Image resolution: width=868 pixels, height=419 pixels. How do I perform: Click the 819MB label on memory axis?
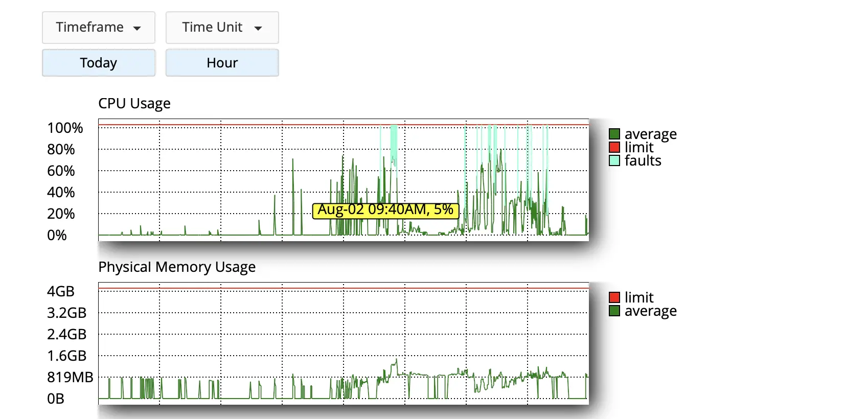(x=70, y=377)
